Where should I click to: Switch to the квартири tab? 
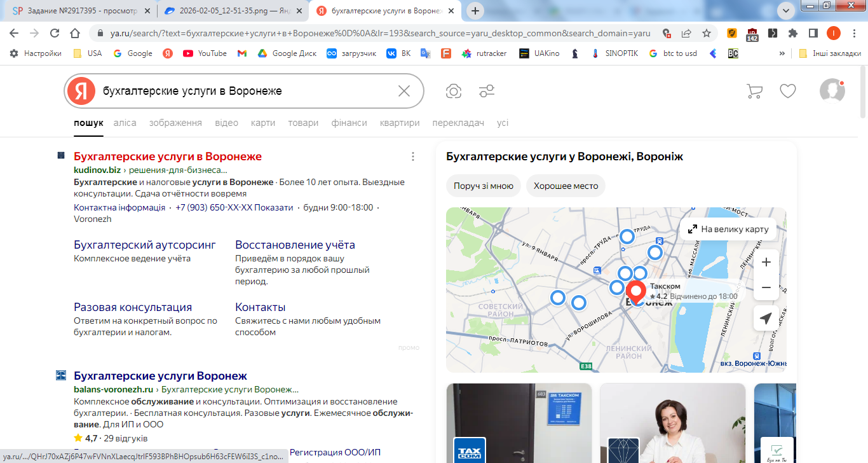400,123
